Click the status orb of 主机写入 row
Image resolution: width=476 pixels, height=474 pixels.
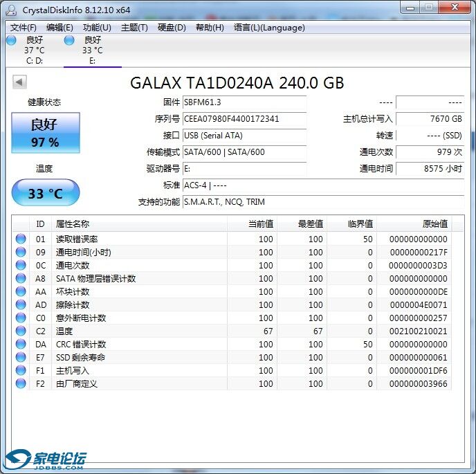pos(21,370)
